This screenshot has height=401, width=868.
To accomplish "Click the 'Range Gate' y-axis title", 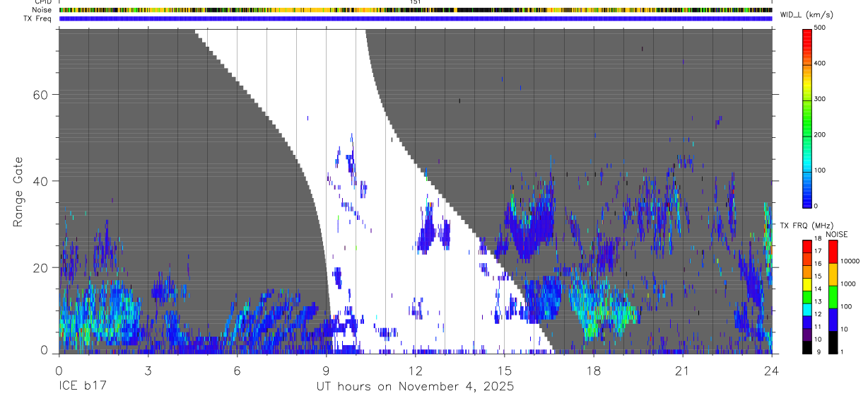I will point(19,190).
